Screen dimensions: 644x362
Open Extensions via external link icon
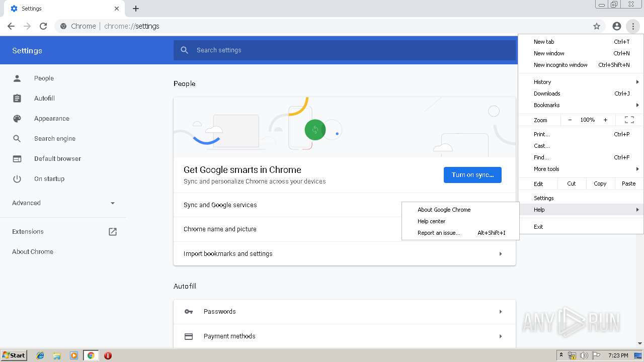[x=113, y=232]
